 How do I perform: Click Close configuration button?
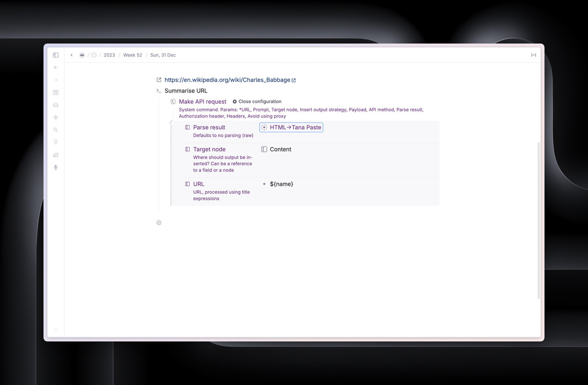click(257, 101)
